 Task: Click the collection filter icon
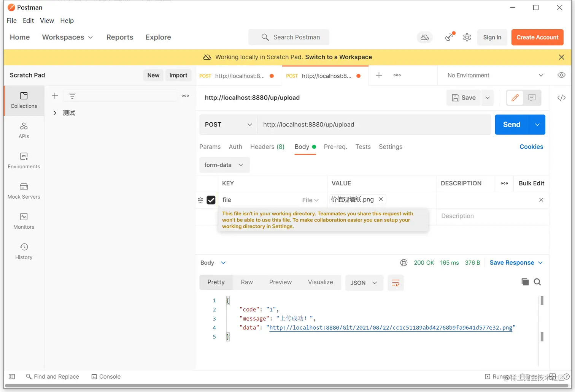point(72,96)
